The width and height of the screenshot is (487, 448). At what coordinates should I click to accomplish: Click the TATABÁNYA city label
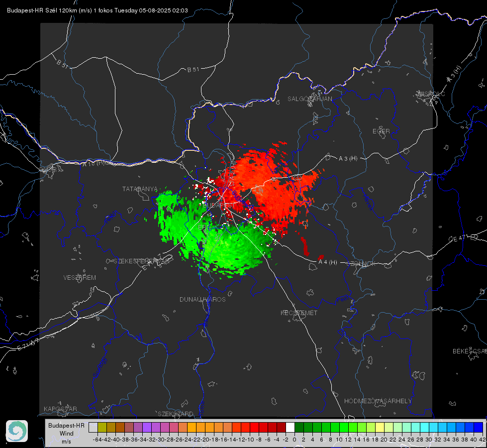pos(140,189)
